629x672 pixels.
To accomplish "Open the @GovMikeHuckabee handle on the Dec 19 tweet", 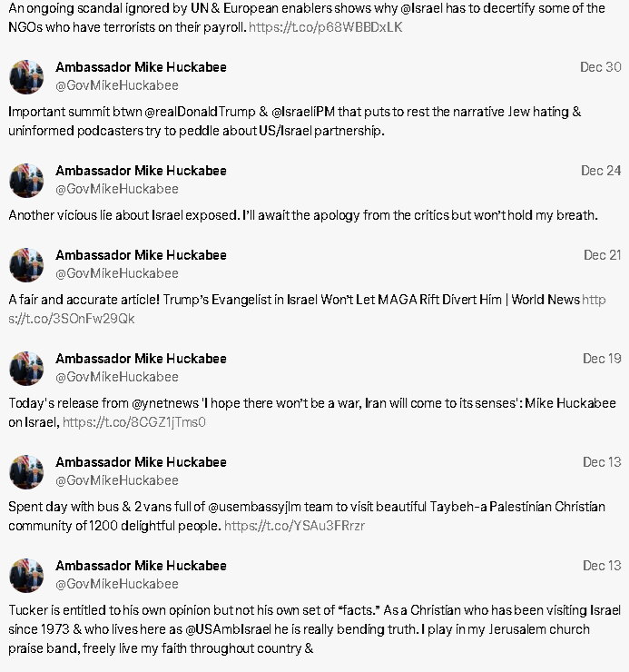I will (x=117, y=377).
